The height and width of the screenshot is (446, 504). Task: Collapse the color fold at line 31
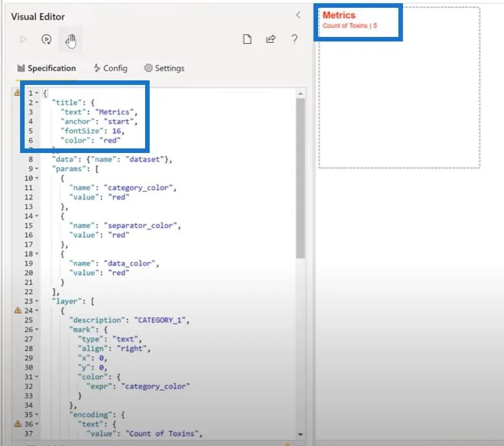click(37, 377)
